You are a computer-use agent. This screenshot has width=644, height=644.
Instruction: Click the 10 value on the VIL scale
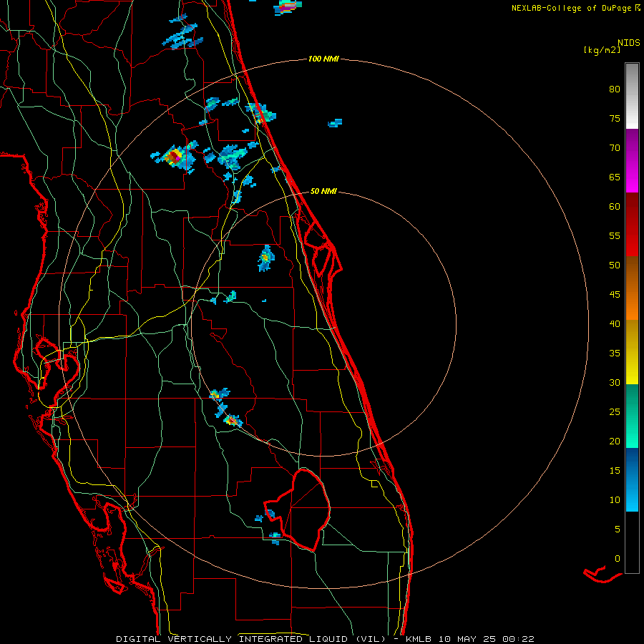pyautogui.click(x=615, y=499)
